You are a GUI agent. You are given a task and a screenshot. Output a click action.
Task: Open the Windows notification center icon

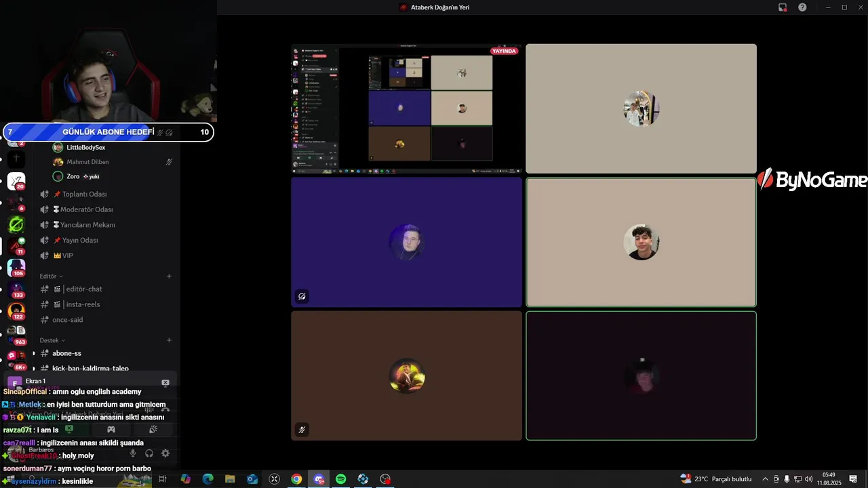click(x=853, y=479)
